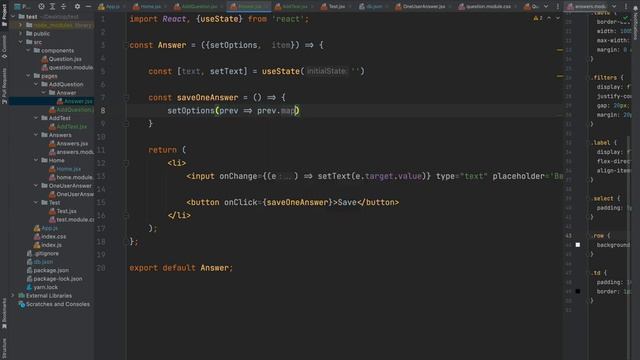Open the Structure tool window

(4, 348)
